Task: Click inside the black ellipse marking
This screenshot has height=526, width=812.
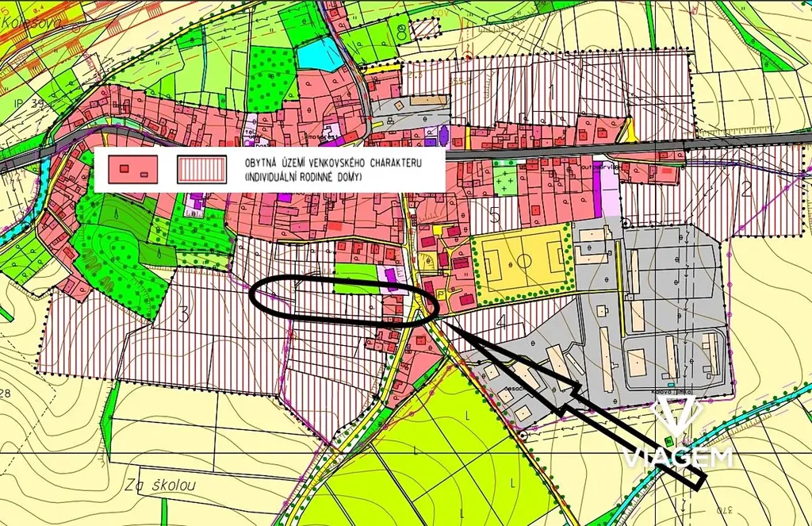Action: (x=333, y=298)
